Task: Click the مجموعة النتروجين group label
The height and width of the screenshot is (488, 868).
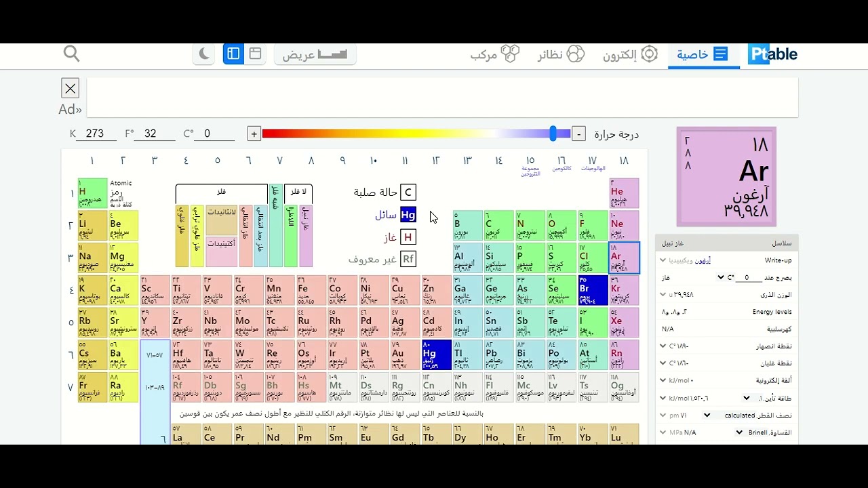Action: point(530,171)
